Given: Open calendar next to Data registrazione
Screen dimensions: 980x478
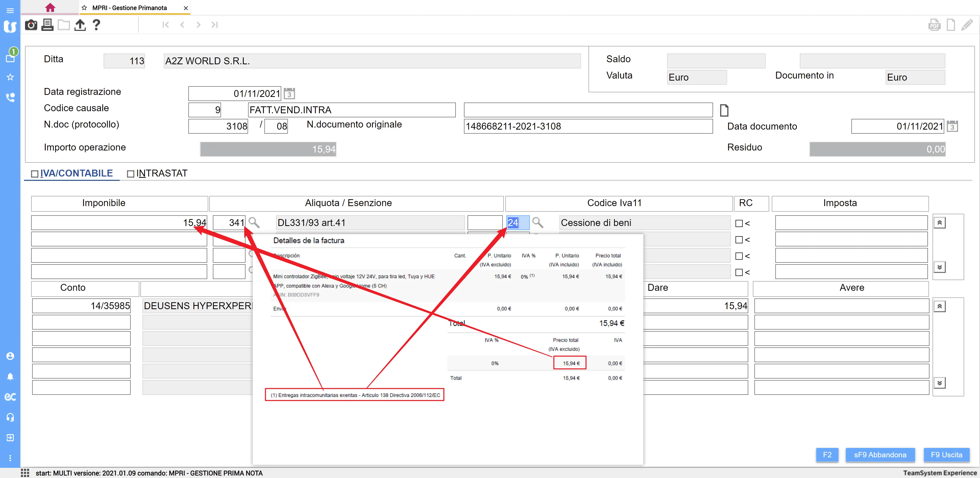Looking at the screenshot, I should point(289,93).
